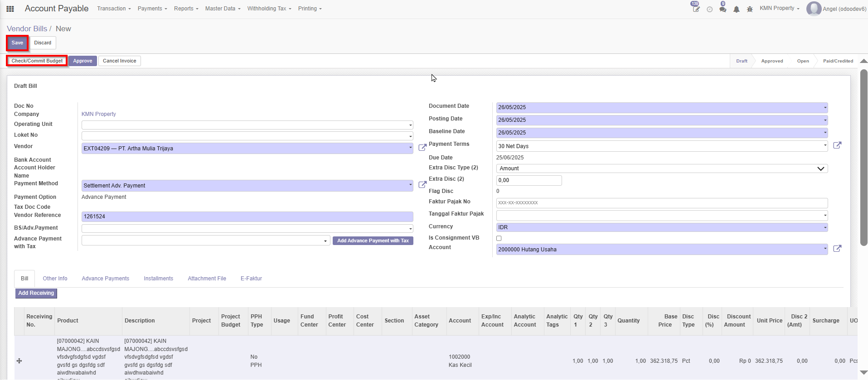Save the vendor bill
The height and width of the screenshot is (380, 868).
[x=17, y=43]
